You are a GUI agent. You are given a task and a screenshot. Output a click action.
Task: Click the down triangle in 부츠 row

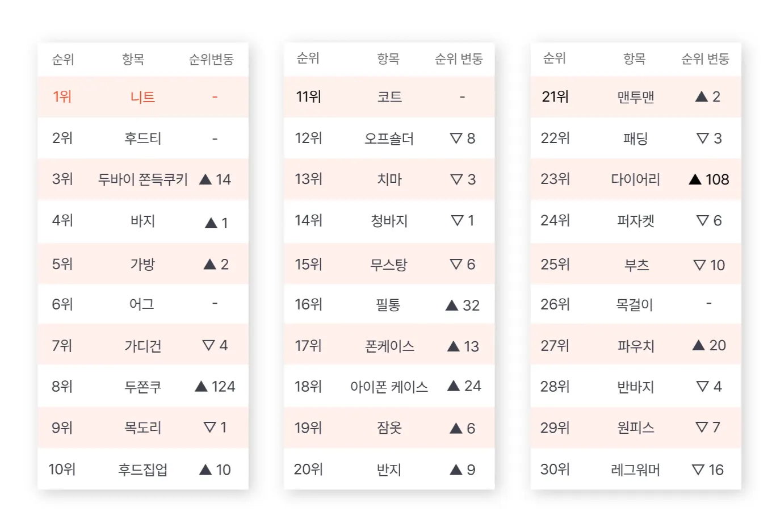tap(699, 265)
